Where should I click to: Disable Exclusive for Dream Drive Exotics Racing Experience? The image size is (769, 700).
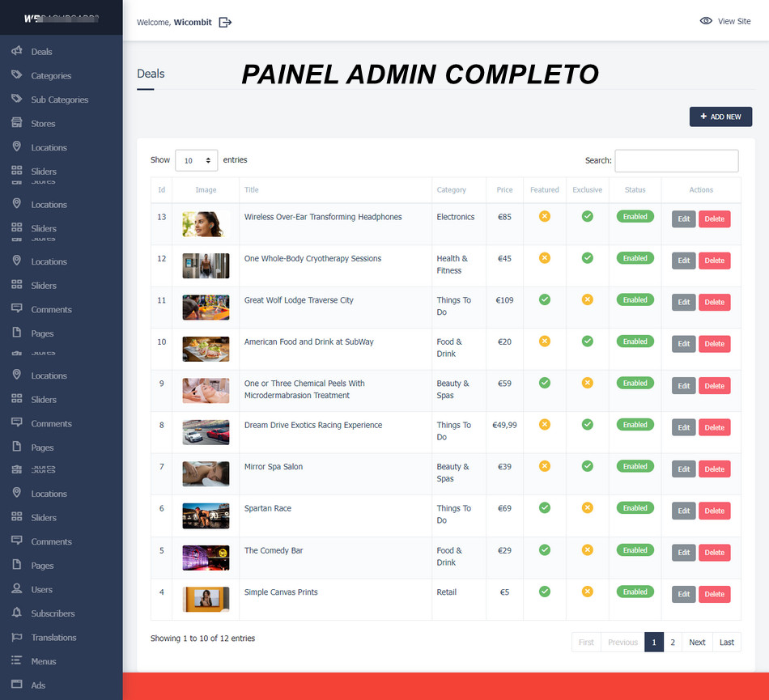coord(587,424)
